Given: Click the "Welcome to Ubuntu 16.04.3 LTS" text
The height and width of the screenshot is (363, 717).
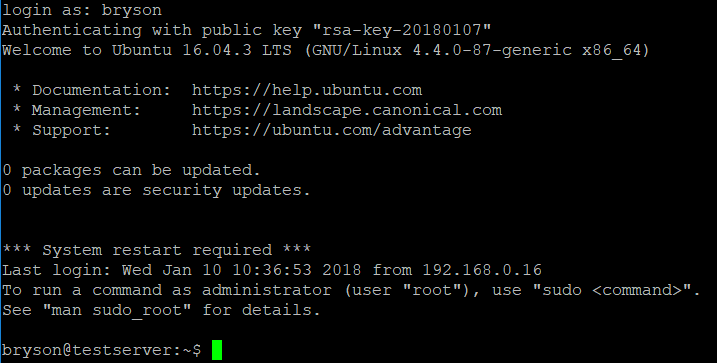Looking at the screenshot, I should (147, 50).
